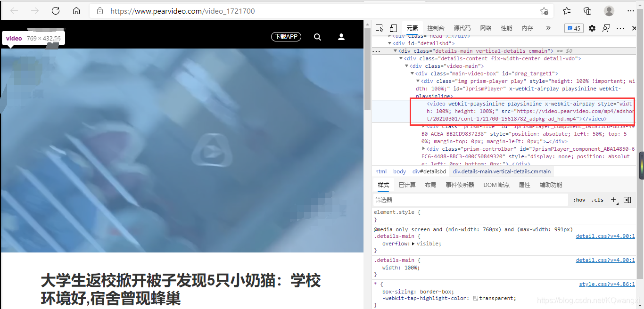Select the video element DOM line

tap(504, 111)
